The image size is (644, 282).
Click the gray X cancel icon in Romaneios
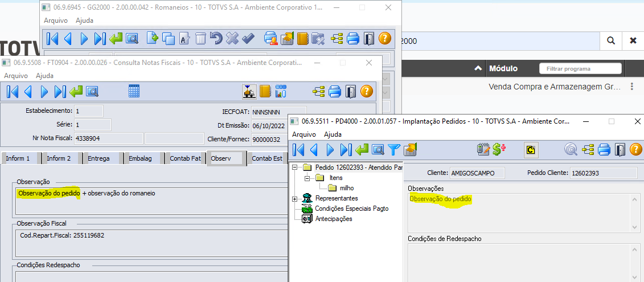point(232,39)
